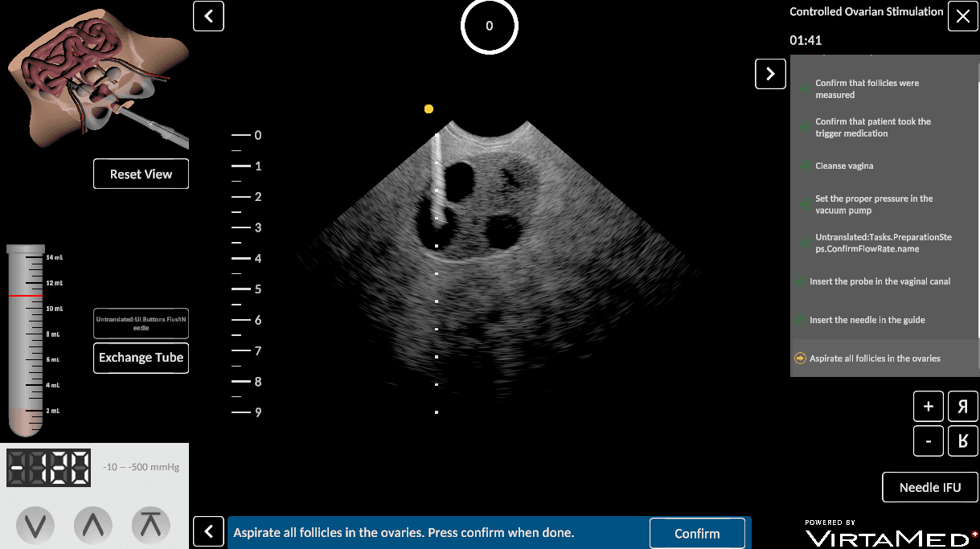The height and width of the screenshot is (549, 980).
Task: Select the Confirm that follicles were measured task
Action: (868, 88)
